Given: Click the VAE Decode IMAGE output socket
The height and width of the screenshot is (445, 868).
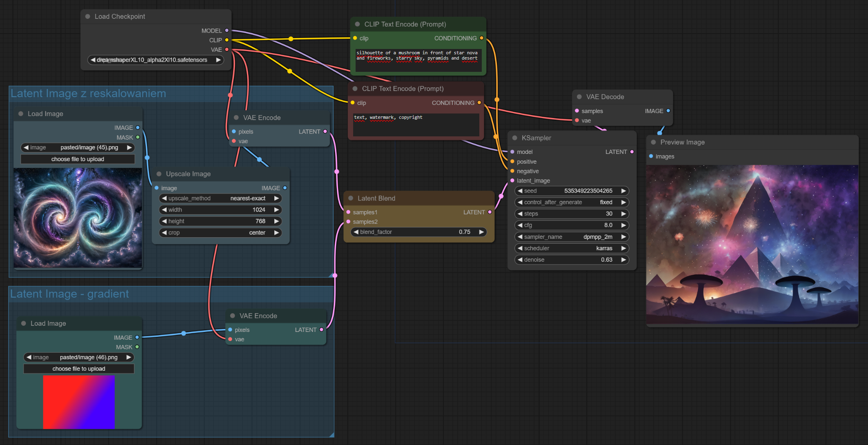Looking at the screenshot, I should tap(668, 111).
